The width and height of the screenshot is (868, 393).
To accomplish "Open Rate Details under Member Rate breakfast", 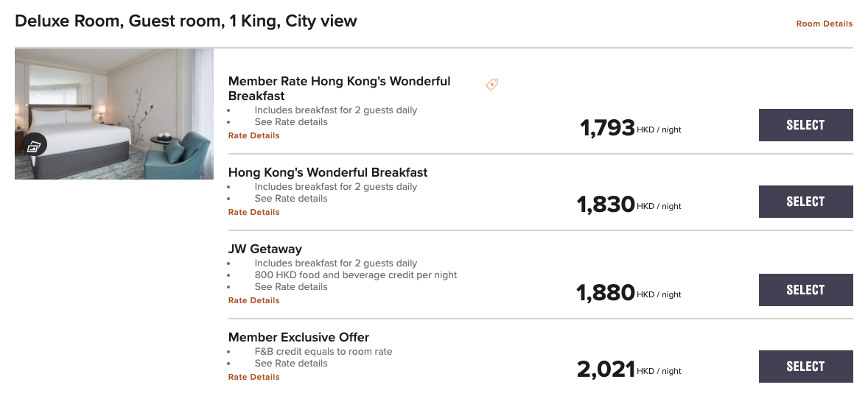I will 253,135.
